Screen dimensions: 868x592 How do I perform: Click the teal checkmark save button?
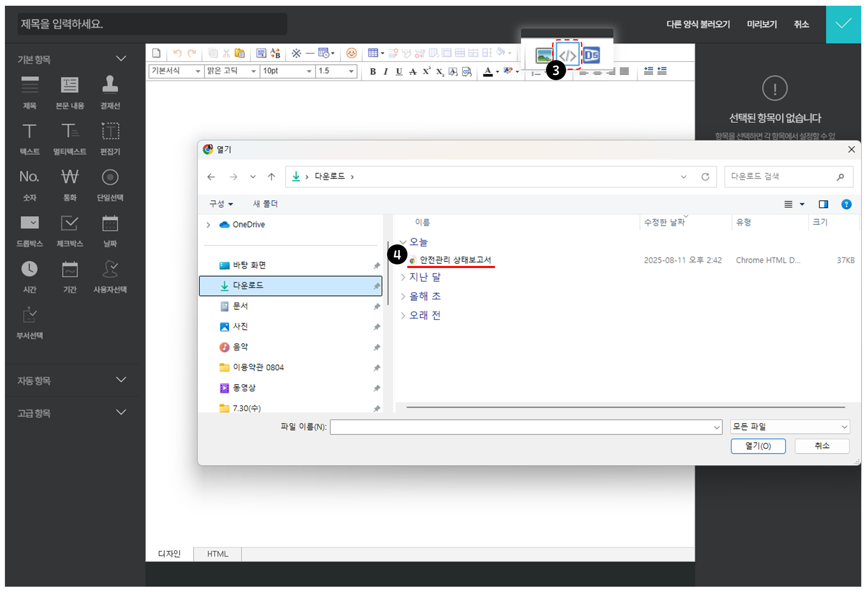coord(843,24)
